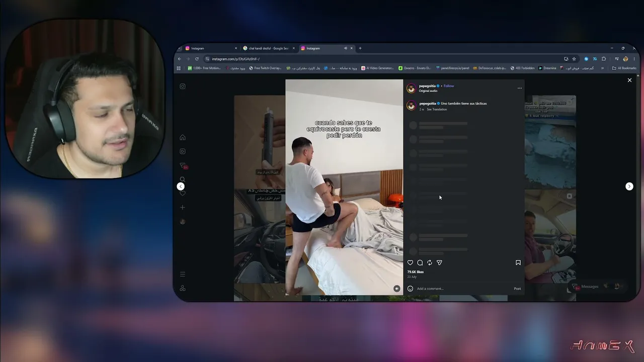Select the active Instagram tab playing audio
The width and height of the screenshot is (644, 362).
pyautogui.click(x=327, y=48)
